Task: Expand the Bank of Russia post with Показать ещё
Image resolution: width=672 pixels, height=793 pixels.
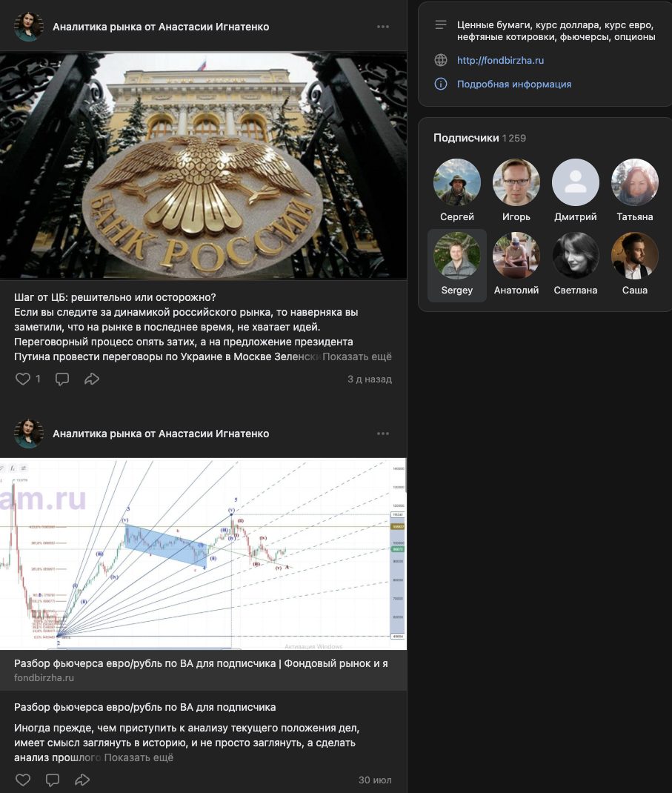Action: (357, 356)
